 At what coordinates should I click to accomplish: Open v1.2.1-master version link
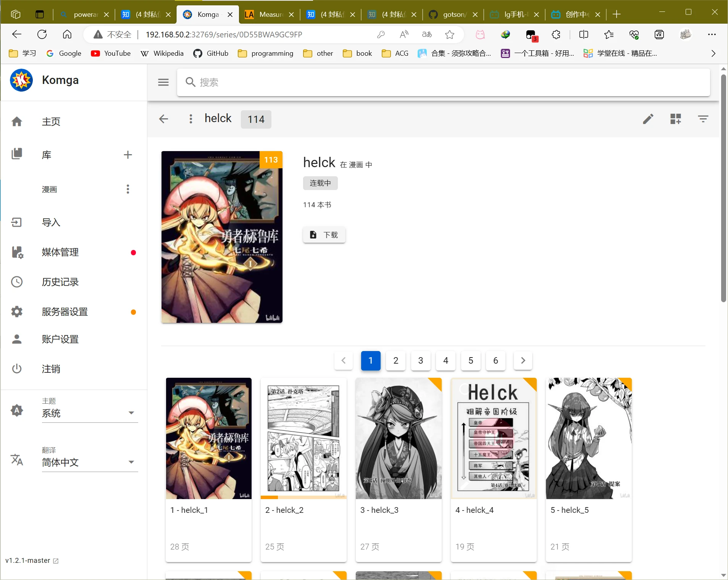click(32, 561)
